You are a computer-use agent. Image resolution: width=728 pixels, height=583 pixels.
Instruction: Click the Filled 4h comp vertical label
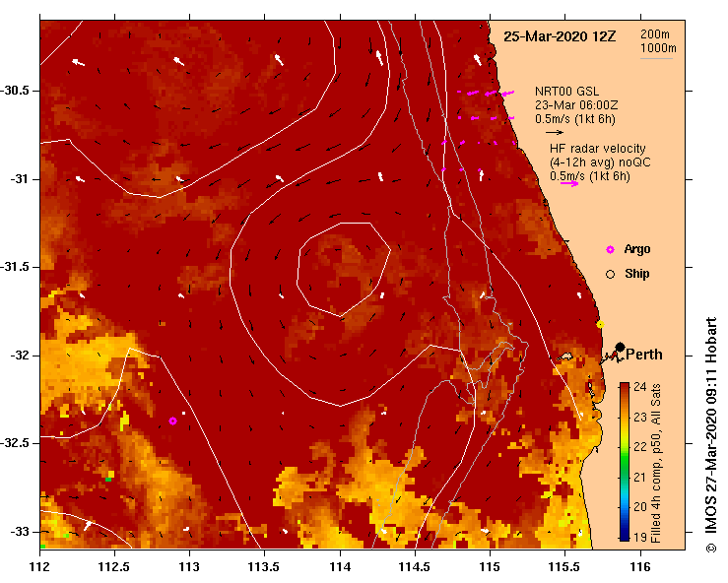[x=655, y=463]
